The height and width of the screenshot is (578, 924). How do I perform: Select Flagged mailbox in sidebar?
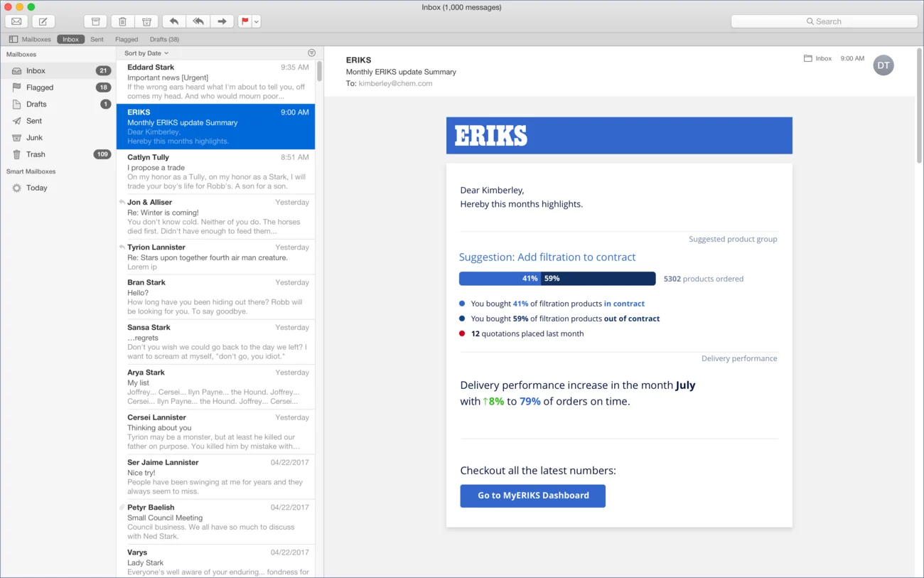coord(58,87)
